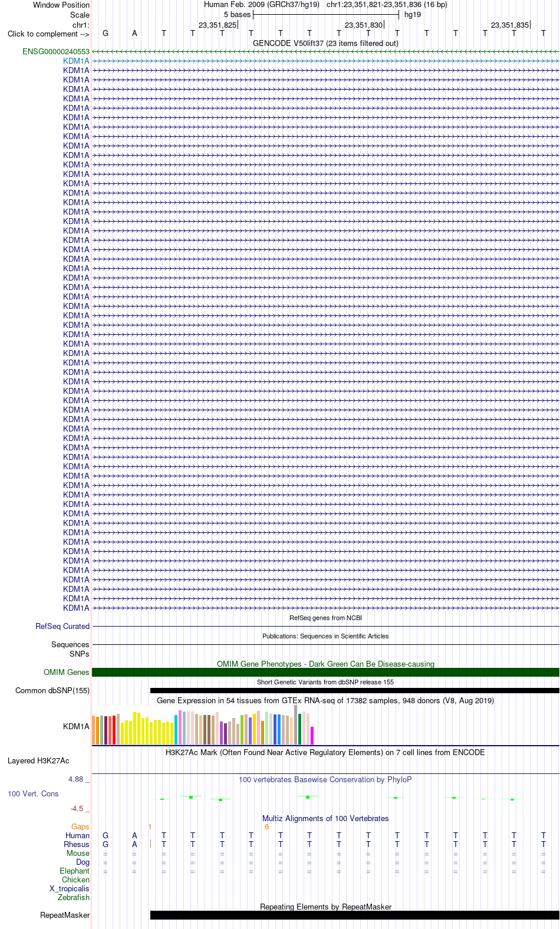Select the Rhesus alignment row label
Viewport: 560px width, 929px height.
(x=77, y=845)
